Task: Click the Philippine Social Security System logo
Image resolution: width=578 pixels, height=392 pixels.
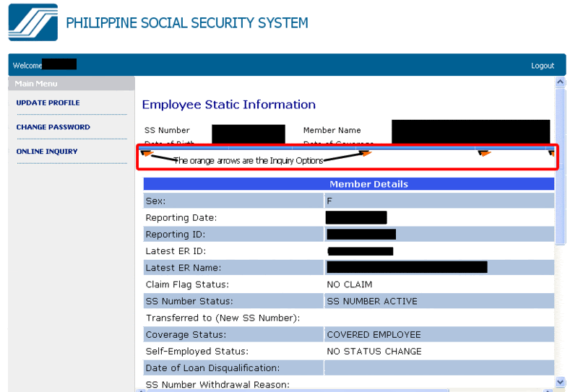Action: pos(33,22)
